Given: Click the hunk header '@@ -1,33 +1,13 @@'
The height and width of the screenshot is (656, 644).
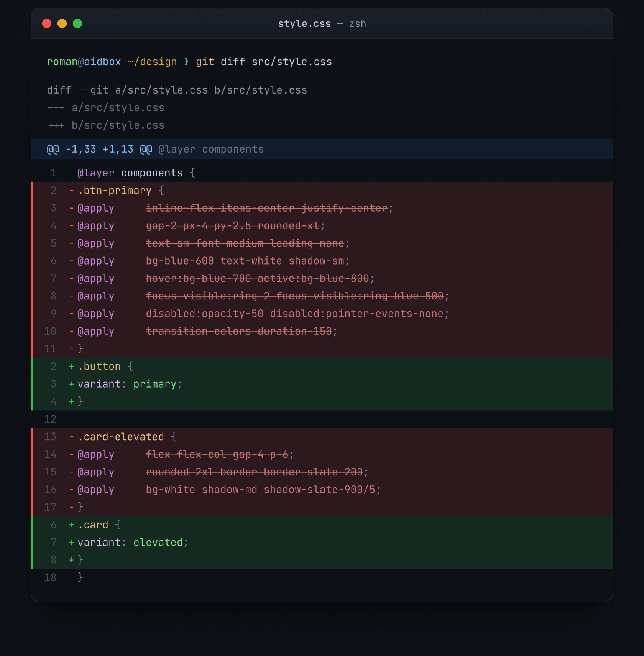Looking at the screenshot, I should [x=99, y=149].
